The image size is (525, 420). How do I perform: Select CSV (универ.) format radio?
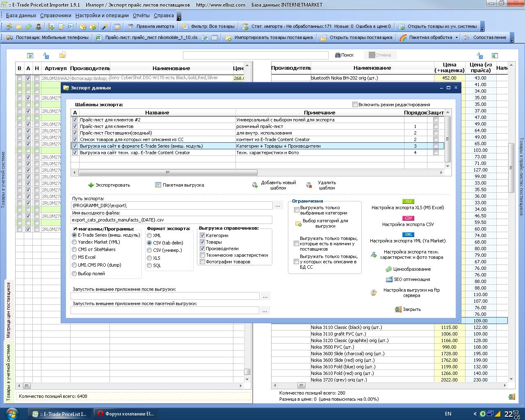(x=149, y=250)
